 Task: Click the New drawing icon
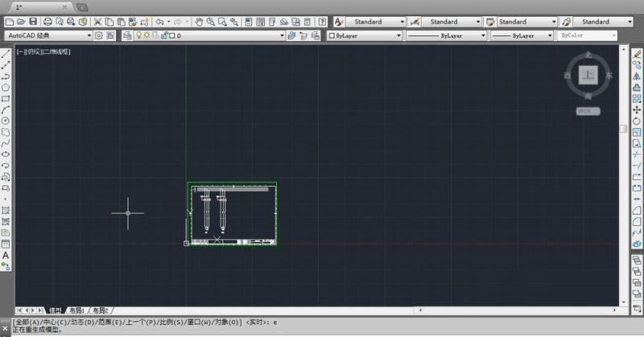click(x=9, y=22)
